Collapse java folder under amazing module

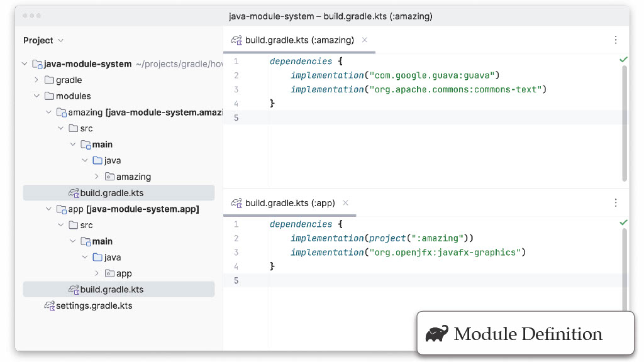pyautogui.click(x=85, y=160)
